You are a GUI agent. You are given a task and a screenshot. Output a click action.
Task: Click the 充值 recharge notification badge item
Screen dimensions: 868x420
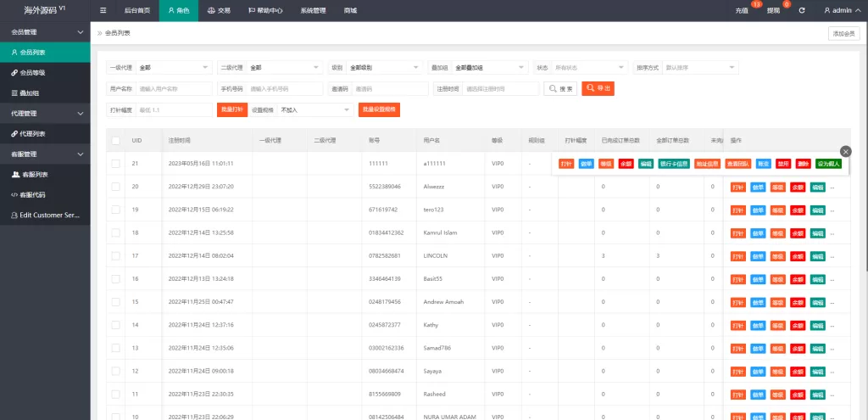coord(743,10)
